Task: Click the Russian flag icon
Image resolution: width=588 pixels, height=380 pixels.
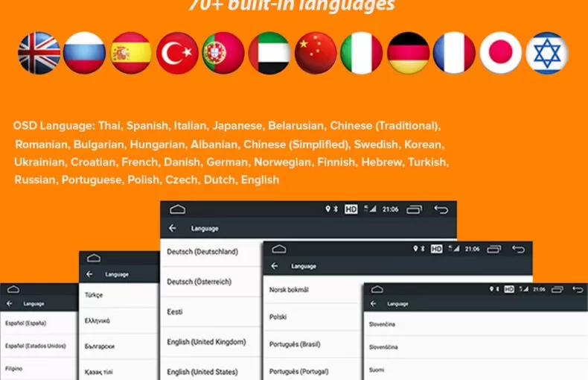Action: (x=84, y=53)
